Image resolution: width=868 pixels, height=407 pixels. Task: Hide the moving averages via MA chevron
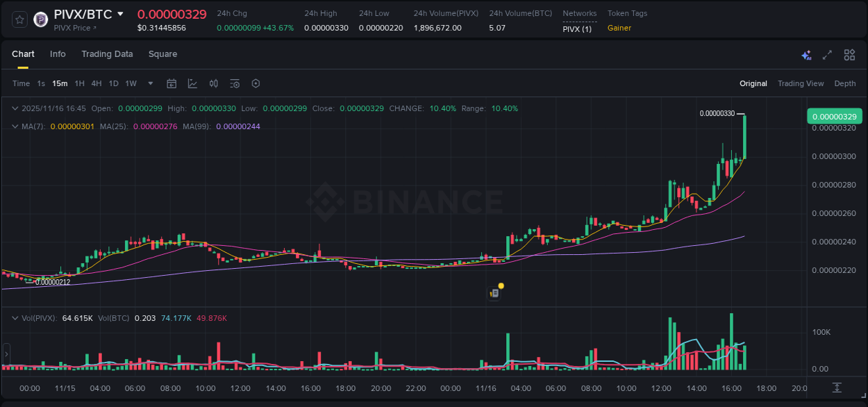pyautogui.click(x=14, y=126)
